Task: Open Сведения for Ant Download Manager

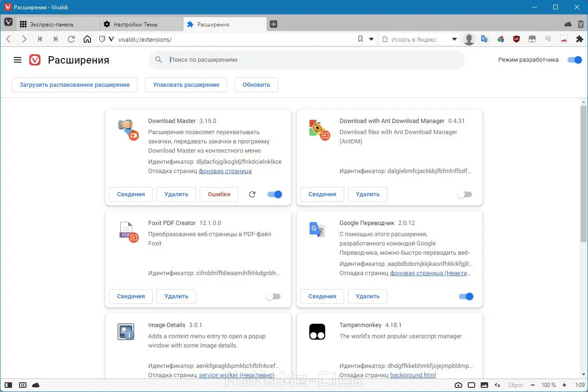Action: click(x=322, y=194)
